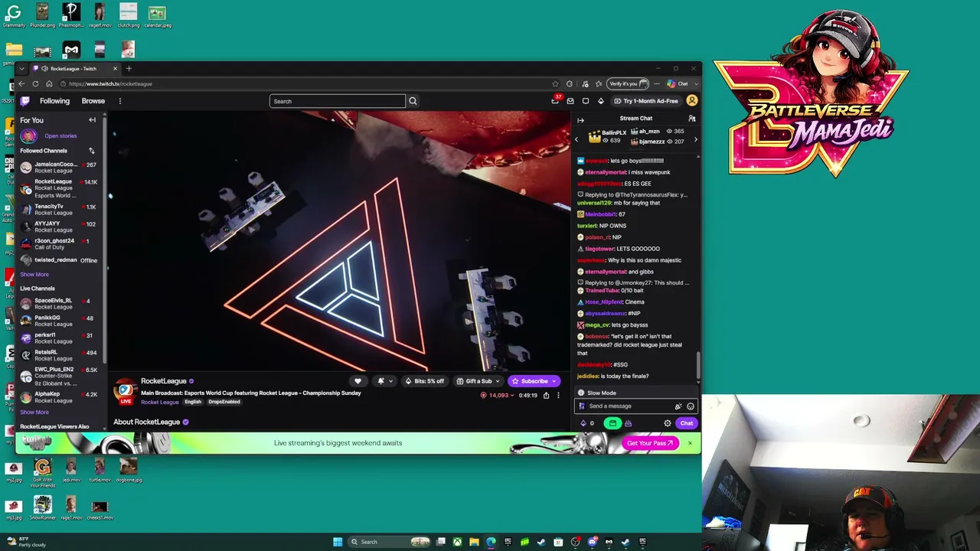Click the Verify it's you button
Viewport: 980px width, 551px height.
click(x=629, y=84)
